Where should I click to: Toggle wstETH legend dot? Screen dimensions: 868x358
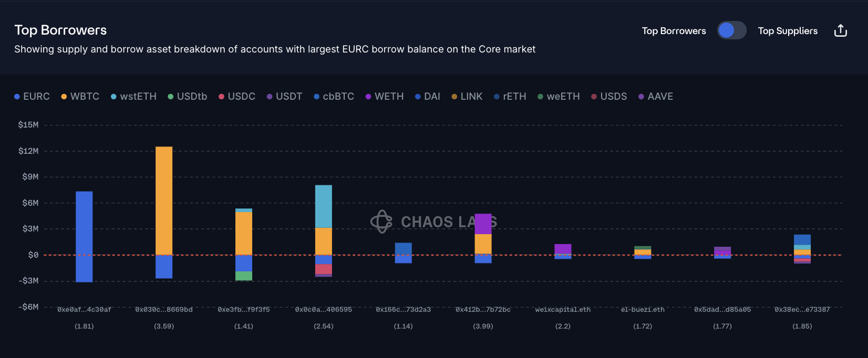(x=113, y=97)
